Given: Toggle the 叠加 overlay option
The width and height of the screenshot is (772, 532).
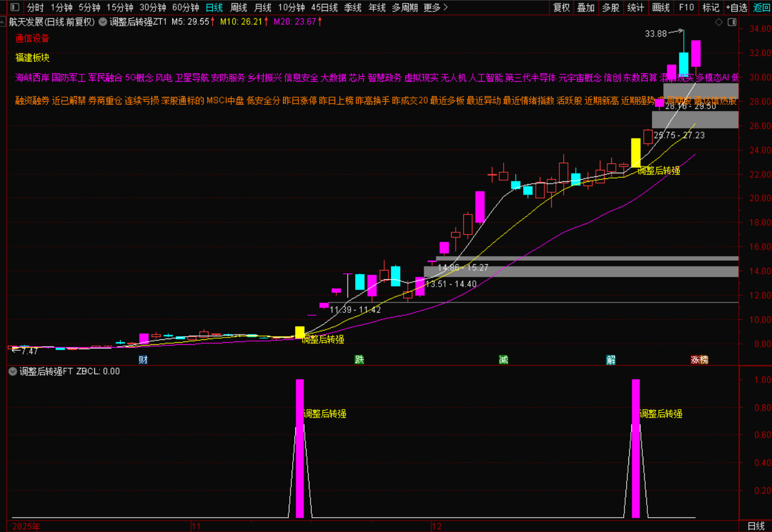Looking at the screenshot, I should click(586, 7).
